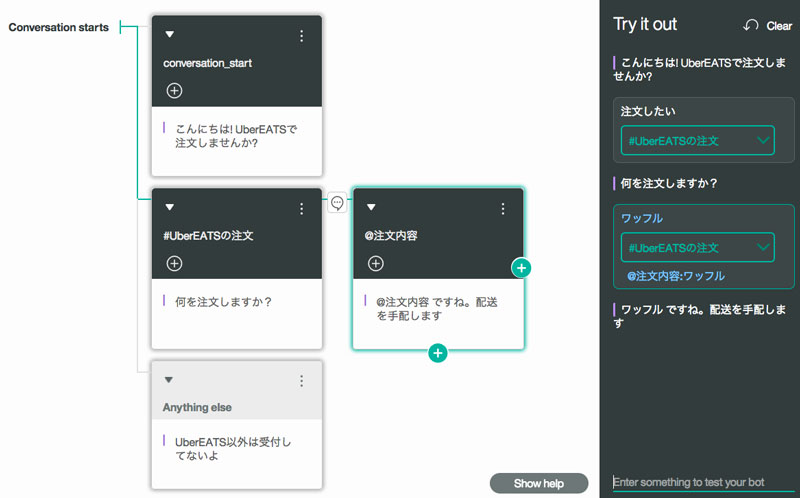This screenshot has height=498, width=800.
Task: Open the @注文内容 node three-dot menu
Action: [x=503, y=208]
